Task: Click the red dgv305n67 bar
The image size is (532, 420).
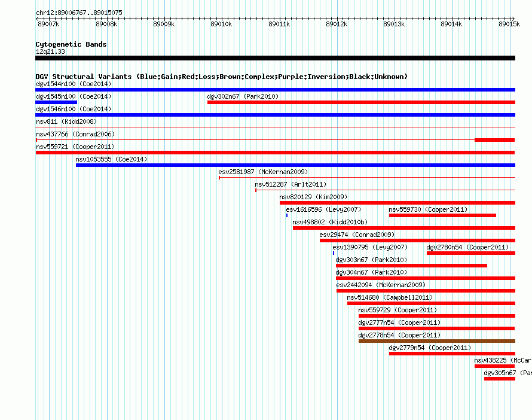Action: click(500, 379)
